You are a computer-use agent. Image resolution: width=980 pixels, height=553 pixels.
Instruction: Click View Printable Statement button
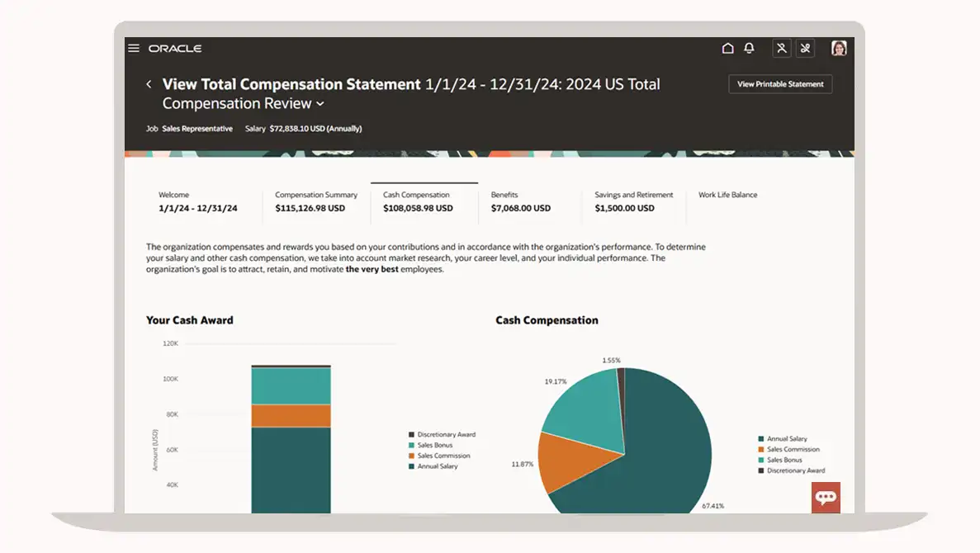pos(780,84)
